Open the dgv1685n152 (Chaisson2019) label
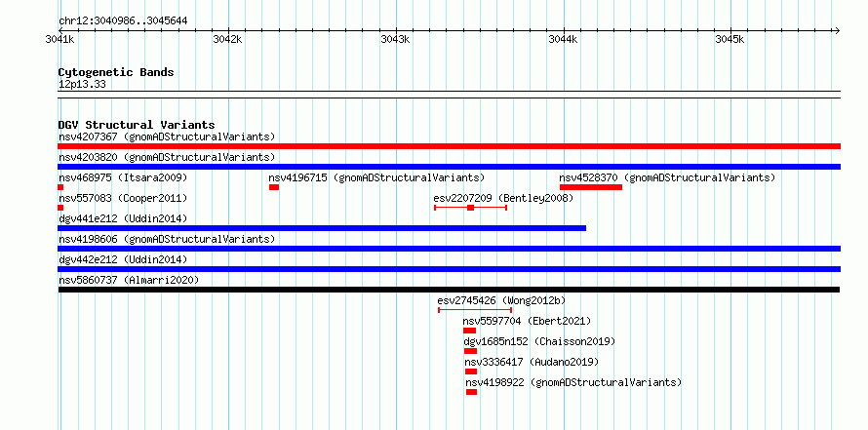 (x=539, y=341)
